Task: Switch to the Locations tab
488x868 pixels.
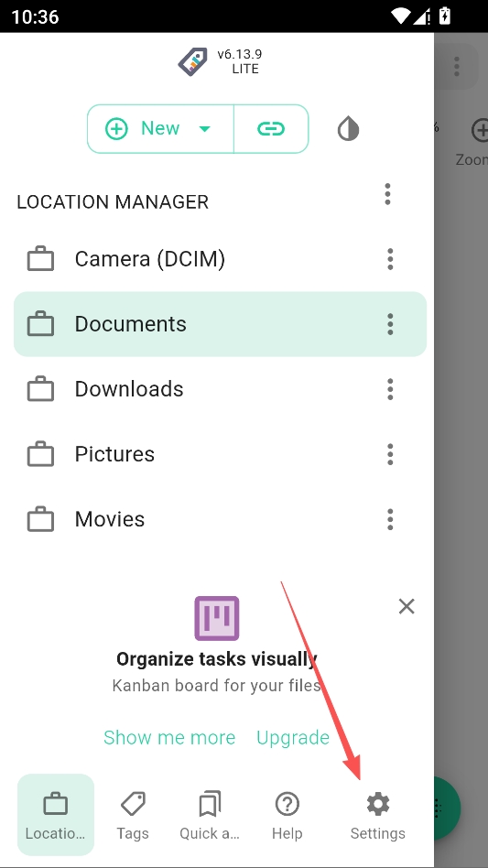Action: 55,814
